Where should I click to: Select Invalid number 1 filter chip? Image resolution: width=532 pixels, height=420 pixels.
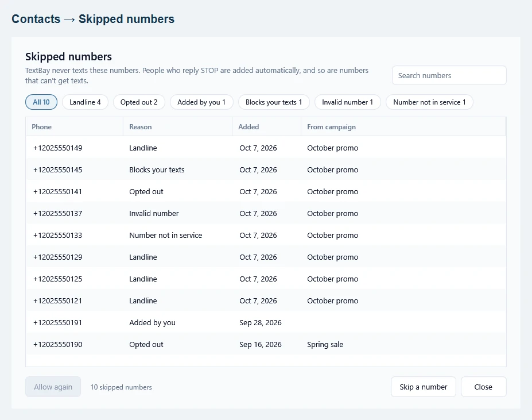click(347, 102)
